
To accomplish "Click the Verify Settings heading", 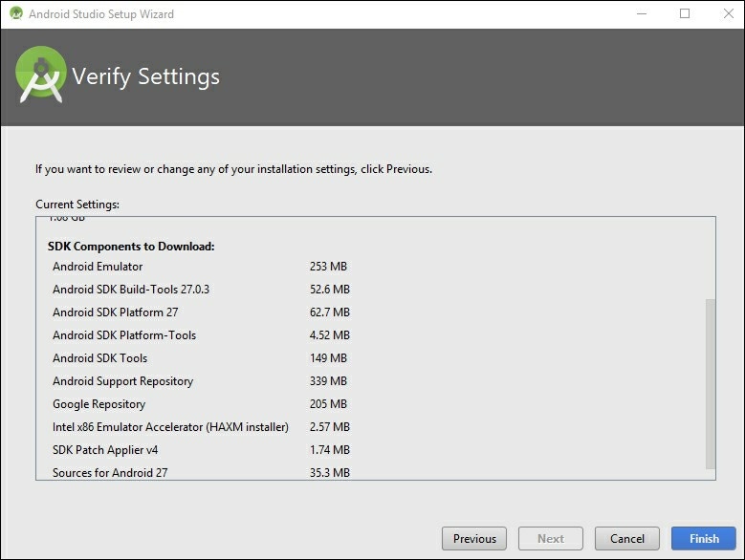I will click(146, 76).
